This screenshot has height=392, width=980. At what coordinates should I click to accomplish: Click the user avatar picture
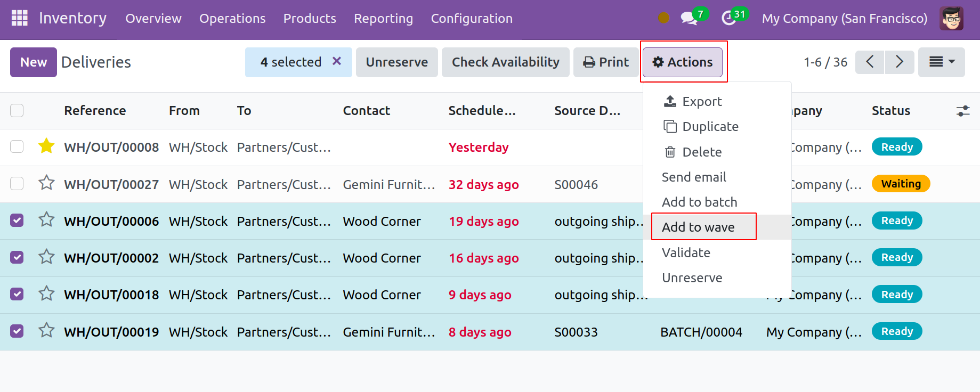coord(951,19)
